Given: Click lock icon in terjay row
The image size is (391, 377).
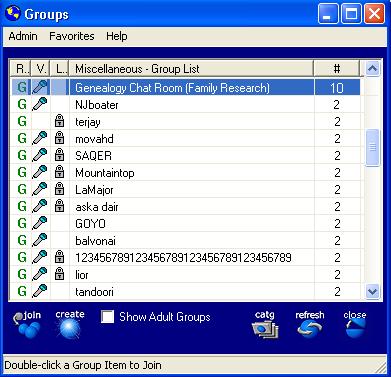Looking at the screenshot, I should click(x=59, y=121).
